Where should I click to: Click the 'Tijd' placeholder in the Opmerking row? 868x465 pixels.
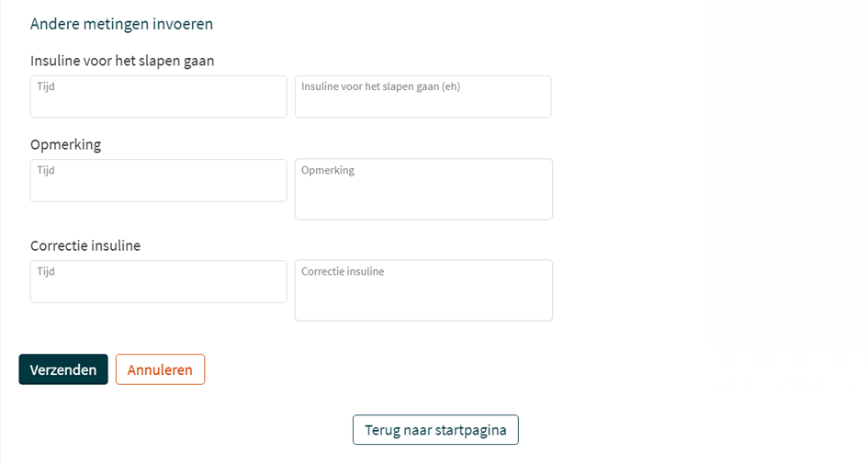46,170
